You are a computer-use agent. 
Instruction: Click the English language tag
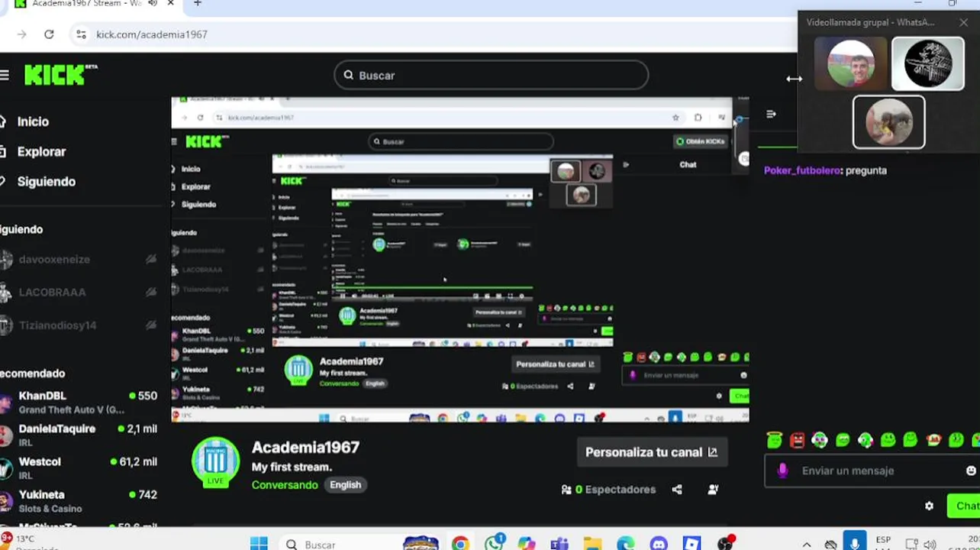(x=345, y=485)
